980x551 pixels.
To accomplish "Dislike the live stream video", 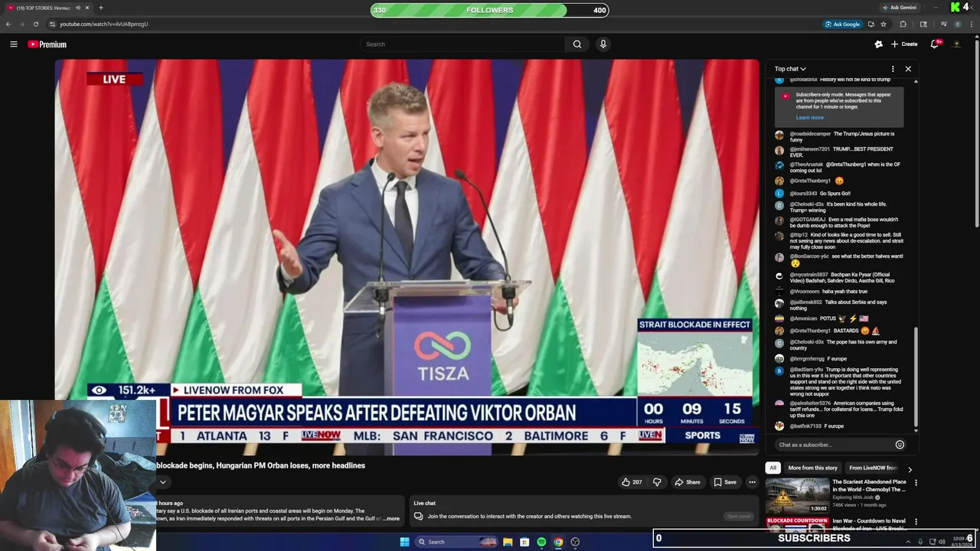I will click(x=656, y=482).
